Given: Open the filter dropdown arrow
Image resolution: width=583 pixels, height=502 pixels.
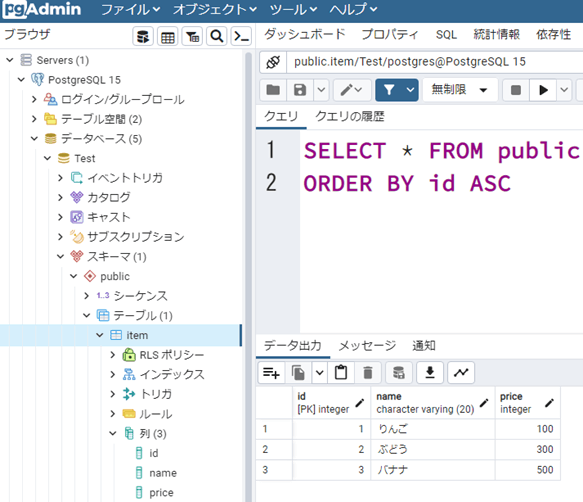Looking at the screenshot, I should pyautogui.click(x=410, y=90).
